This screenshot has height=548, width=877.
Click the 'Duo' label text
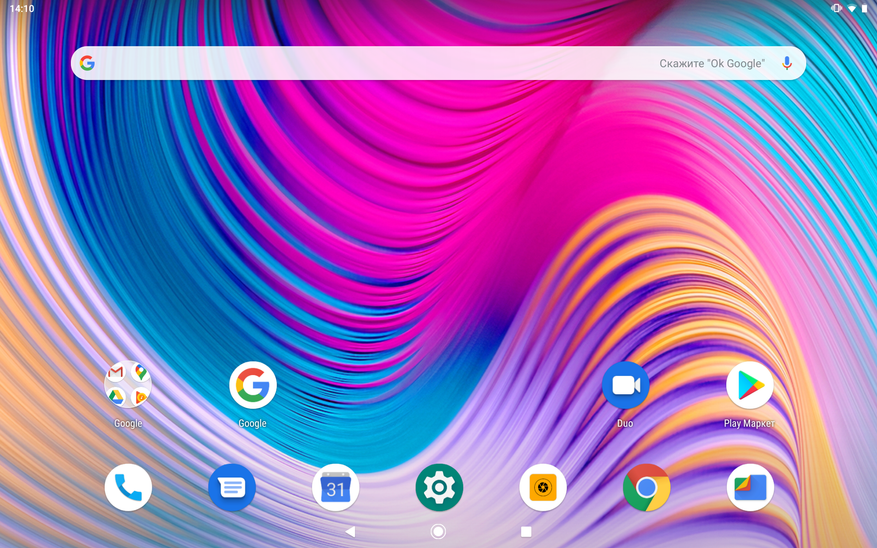[x=625, y=423]
